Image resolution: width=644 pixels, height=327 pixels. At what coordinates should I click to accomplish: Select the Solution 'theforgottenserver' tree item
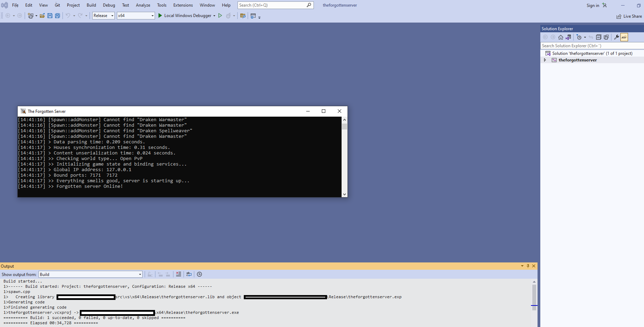(x=592, y=53)
